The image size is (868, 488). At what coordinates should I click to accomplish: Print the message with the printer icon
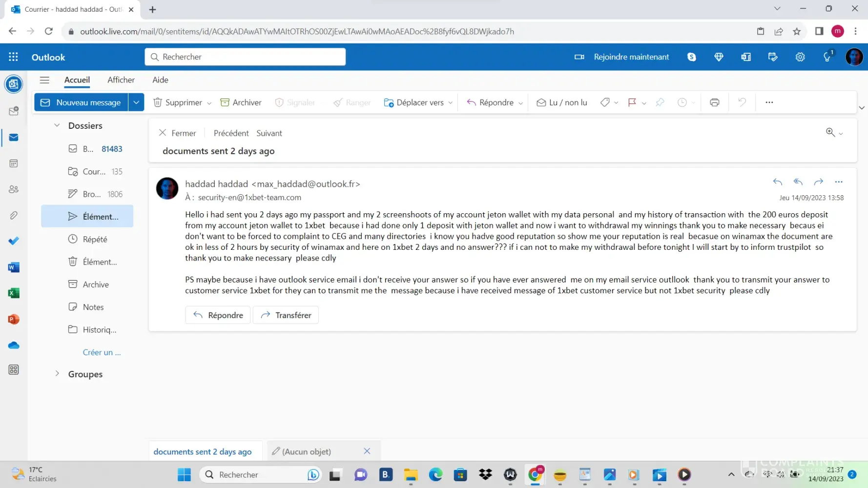pyautogui.click(x=714, y=102)
